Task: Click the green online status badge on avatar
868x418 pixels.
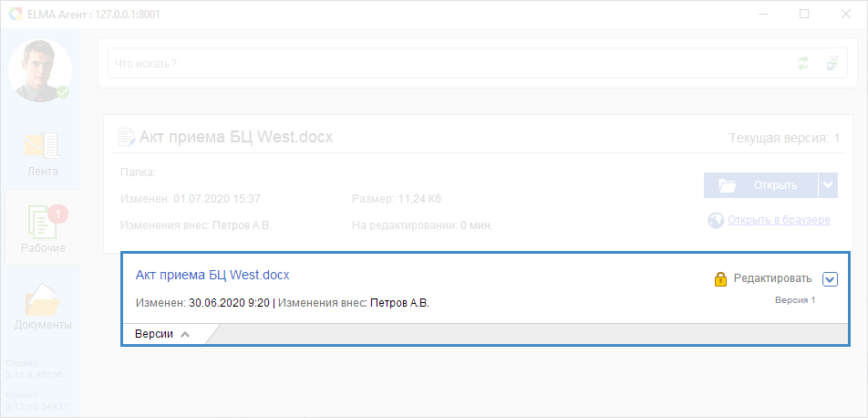Action: pyautogui.click(x=63, y=92)
